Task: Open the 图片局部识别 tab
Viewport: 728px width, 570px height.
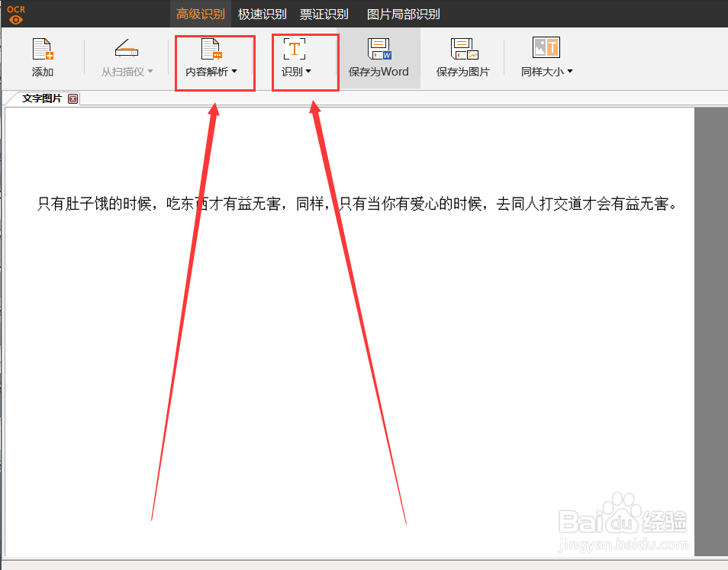Action: [404, 14]
